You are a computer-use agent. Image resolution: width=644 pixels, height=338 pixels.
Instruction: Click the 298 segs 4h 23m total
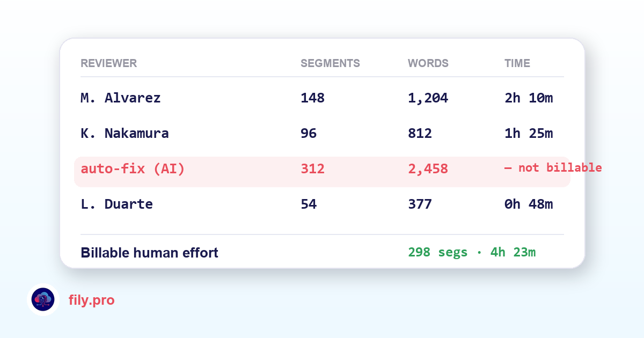(x=472, y=252)
